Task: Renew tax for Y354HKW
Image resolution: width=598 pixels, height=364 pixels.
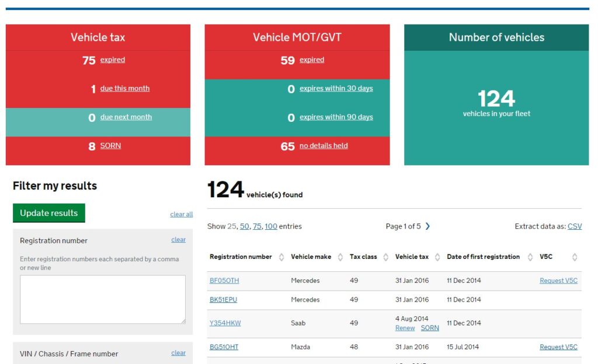Action: click(x=405, y=328)
